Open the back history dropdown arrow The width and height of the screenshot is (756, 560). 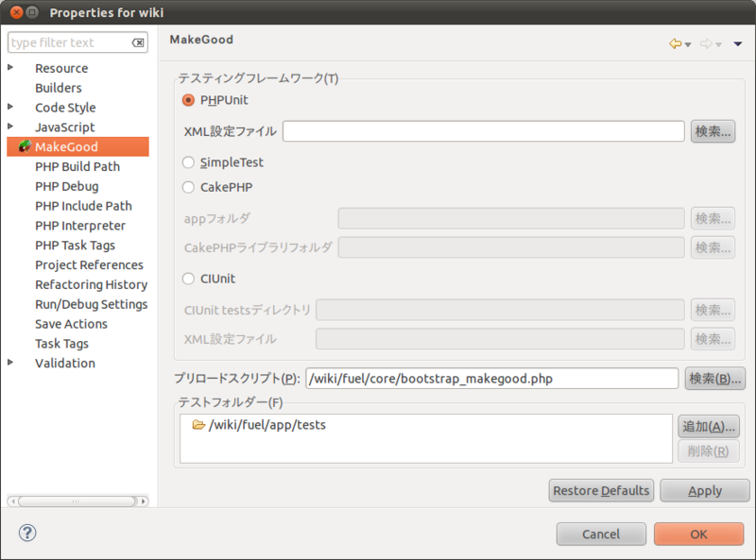(688, 44)
